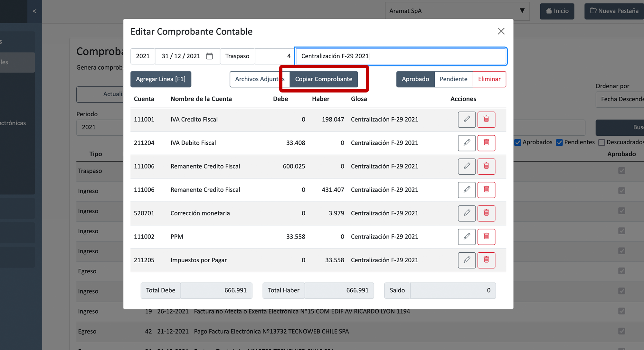The width and height of the screenshot is (644, 350).
Task: Click Agregar Linea [F1] button
Action: pos(161,79)
